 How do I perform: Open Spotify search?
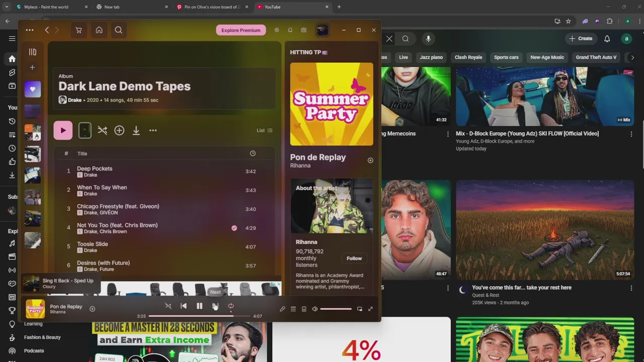point(119,30)
